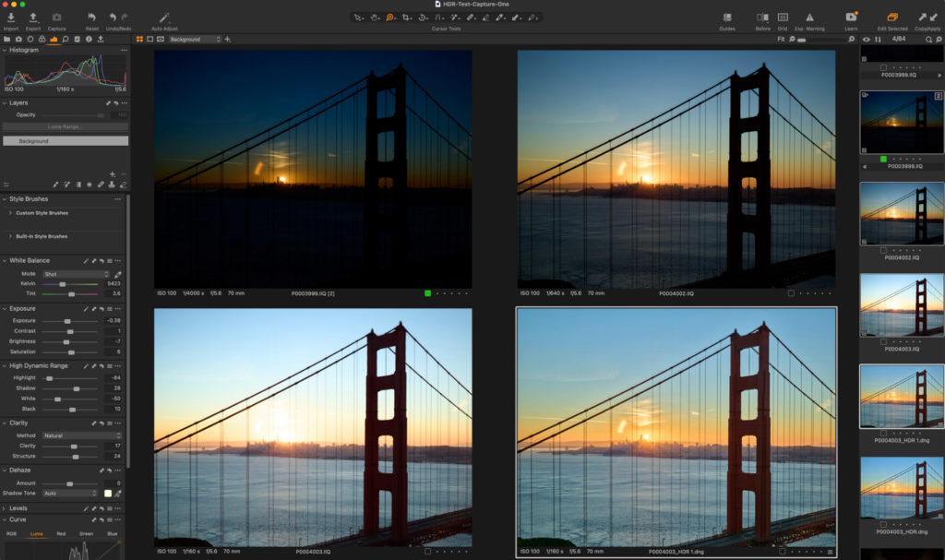Image resolution: width=945 pixels, height=560 pixels.
Task: Select the P0004002.IIQ browser thumbnail
Action: [902, 213]
